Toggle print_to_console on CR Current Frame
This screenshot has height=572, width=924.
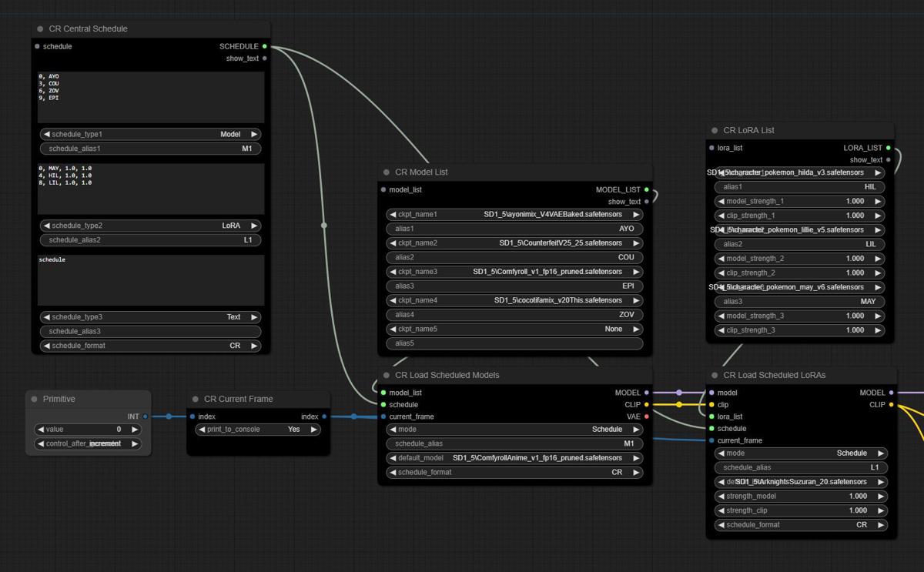pyautogui.click(x=257, y=430)
